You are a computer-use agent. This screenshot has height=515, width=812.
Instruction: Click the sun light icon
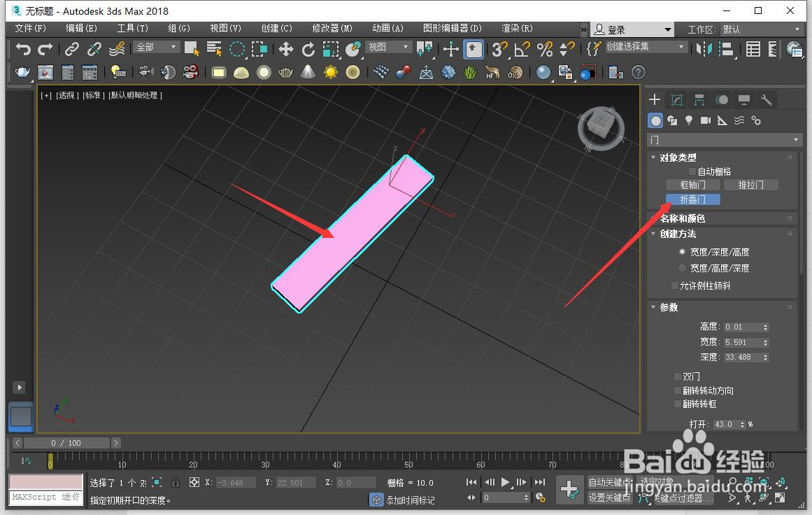pyautogui.click(x=330, y=72)
